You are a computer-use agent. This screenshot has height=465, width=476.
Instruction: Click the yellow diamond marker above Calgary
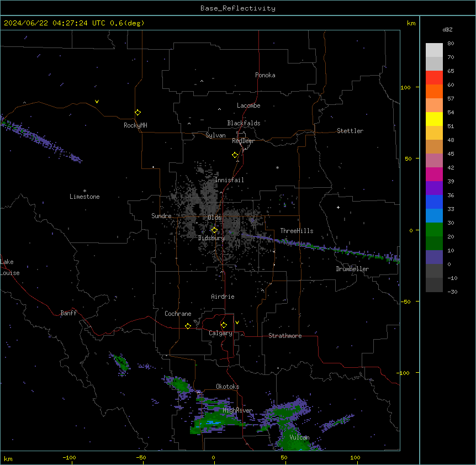pos(224,325)
